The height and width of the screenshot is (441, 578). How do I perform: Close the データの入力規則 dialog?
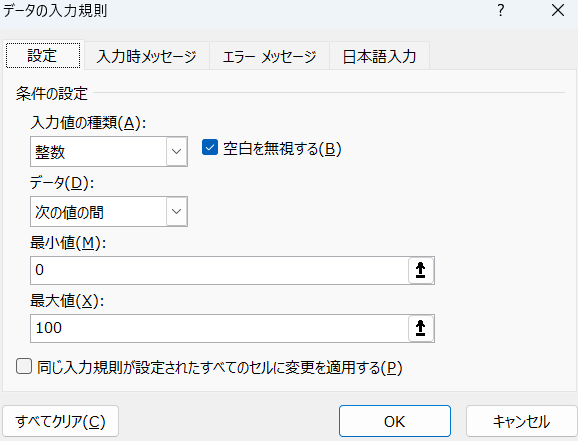[x=558, y=11]
